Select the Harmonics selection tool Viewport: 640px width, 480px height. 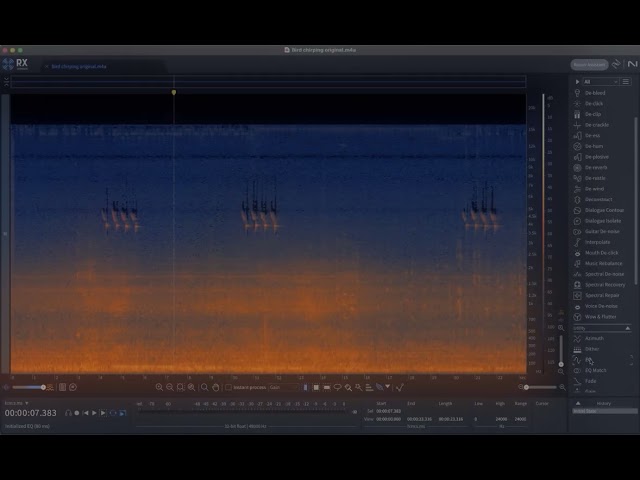(x=369, y=387)
